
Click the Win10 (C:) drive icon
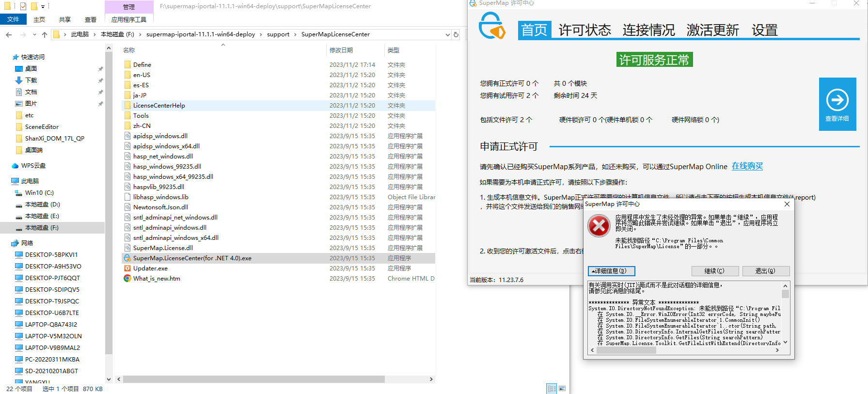[19, 193]
